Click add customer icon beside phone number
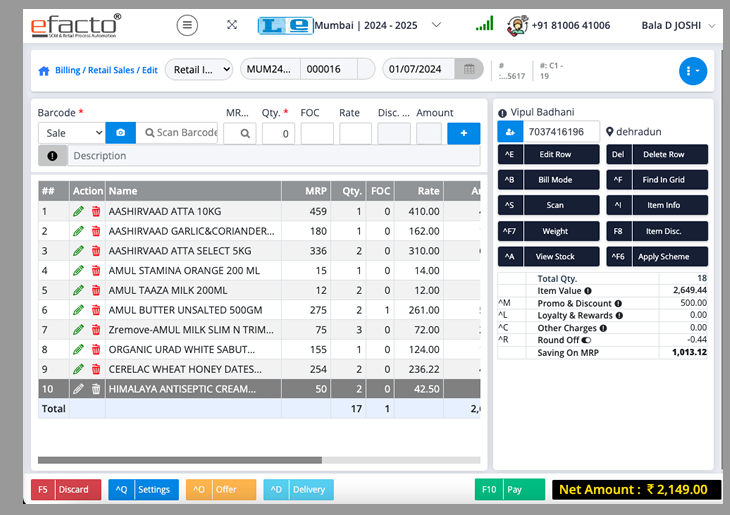This screenshot has height=515, width=730. pyautogui.click(x=510, y=132)
